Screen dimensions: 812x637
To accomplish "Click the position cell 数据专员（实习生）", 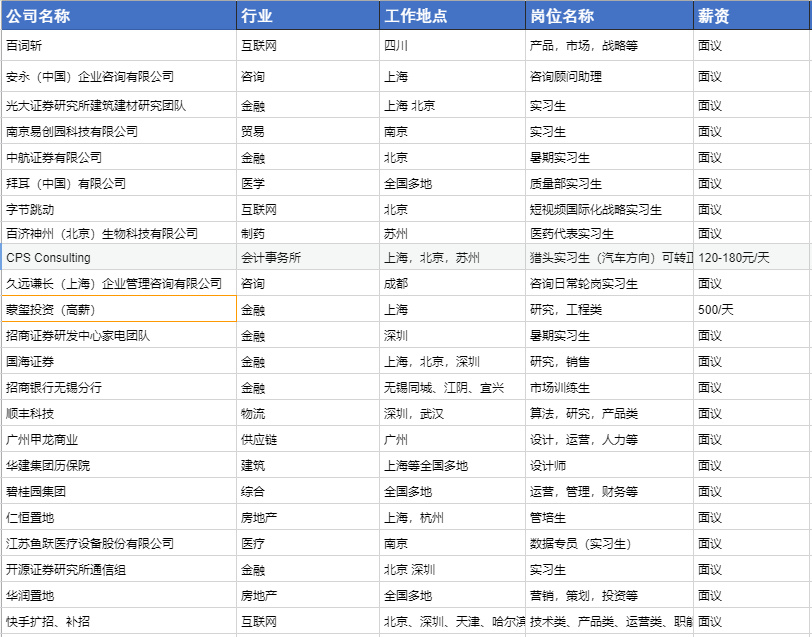I will point(610,543).
